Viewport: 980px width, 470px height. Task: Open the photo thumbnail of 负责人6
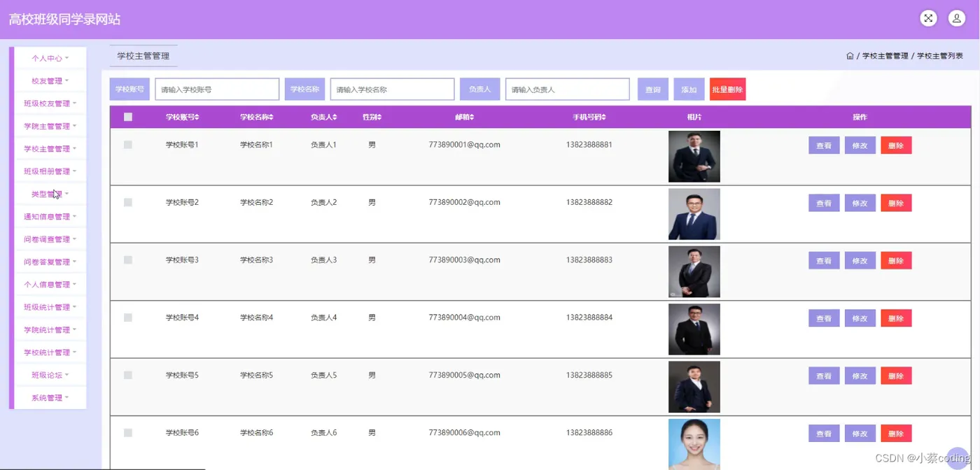pos(694,444)
